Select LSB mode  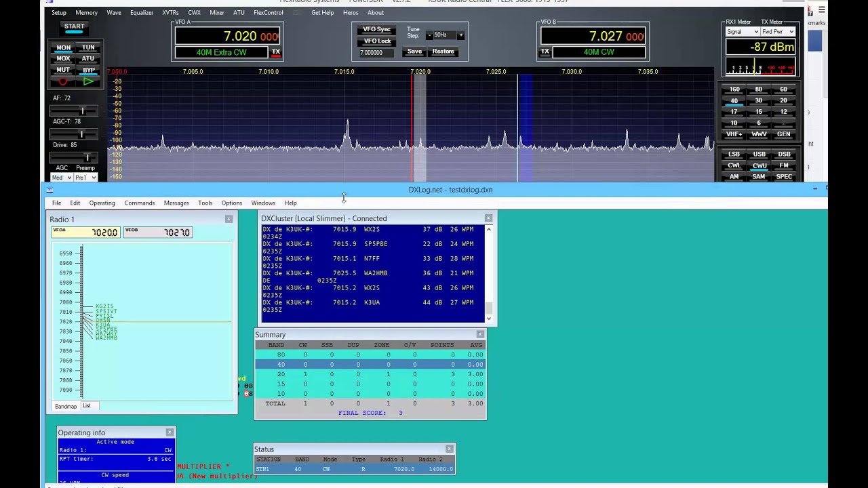pos(734,155)
